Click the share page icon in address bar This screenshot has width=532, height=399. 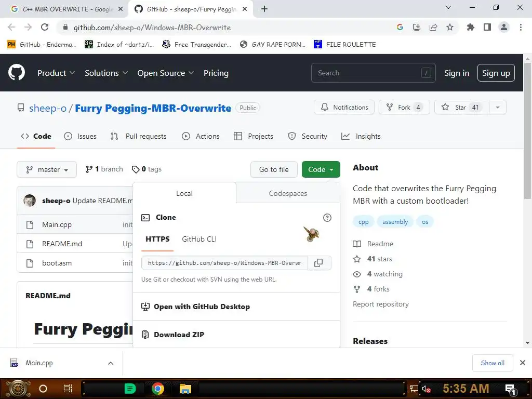(433, 28)
